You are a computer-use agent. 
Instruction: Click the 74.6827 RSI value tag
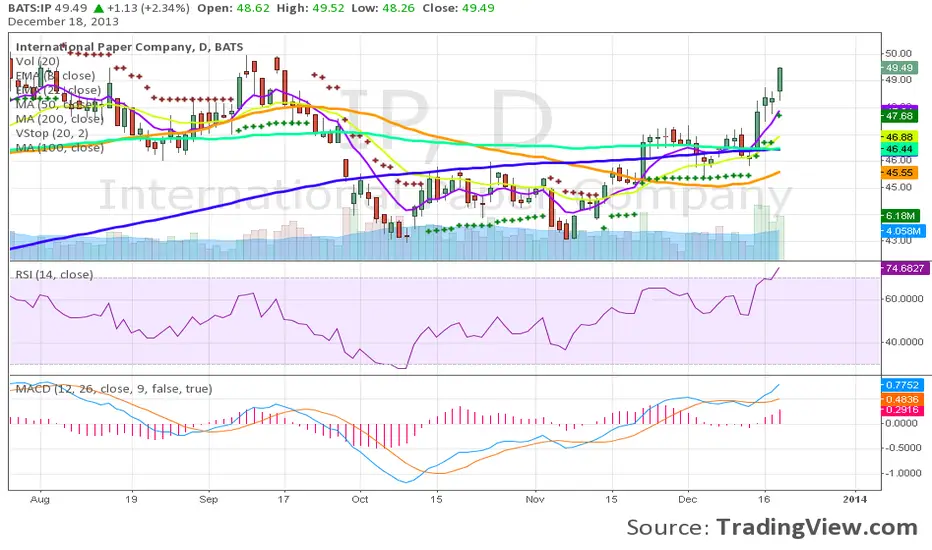tap(905, 268)
